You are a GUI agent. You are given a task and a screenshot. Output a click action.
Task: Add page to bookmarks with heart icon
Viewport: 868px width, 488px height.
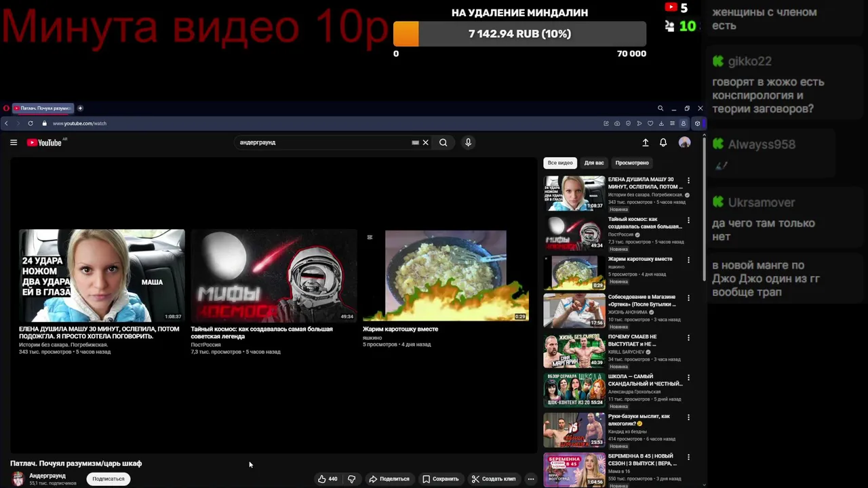650,123
